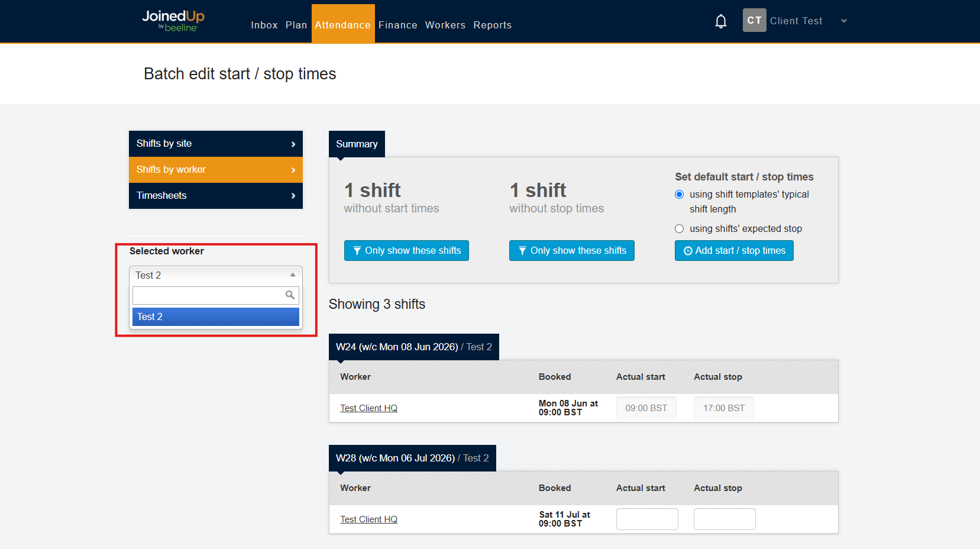Expand the Client Test account menu arrow
Viewport: 980px width, 549px height.
(x=844, y=21)
